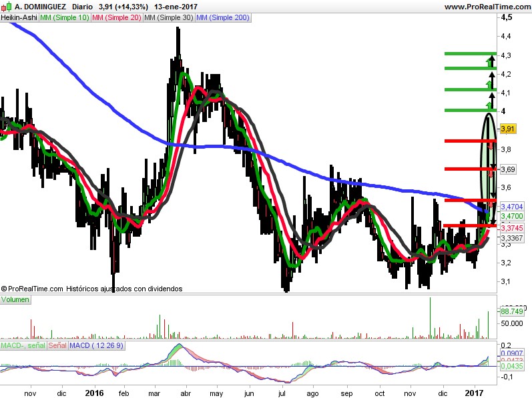Click the sep month label on time axis

(x=346, y=393)
